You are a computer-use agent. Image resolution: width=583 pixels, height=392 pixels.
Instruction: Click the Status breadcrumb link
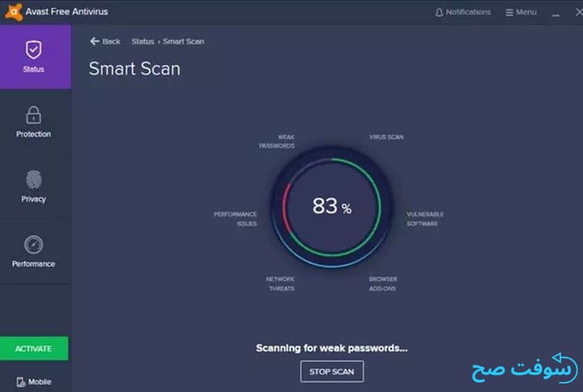[x=143, y=41]
